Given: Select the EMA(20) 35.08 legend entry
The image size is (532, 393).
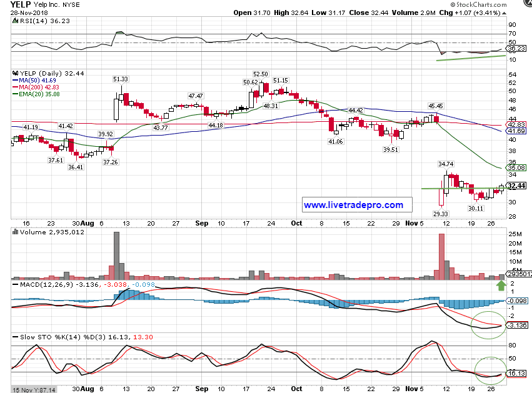Looking at the screenshot, I should pos(39,95).
